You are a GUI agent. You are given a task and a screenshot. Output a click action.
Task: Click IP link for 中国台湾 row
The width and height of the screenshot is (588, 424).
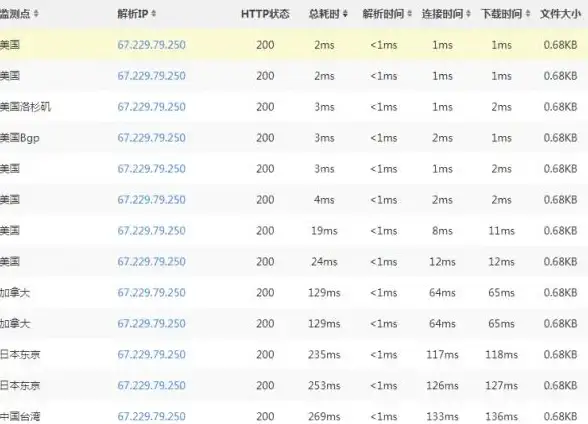point(152,416)
